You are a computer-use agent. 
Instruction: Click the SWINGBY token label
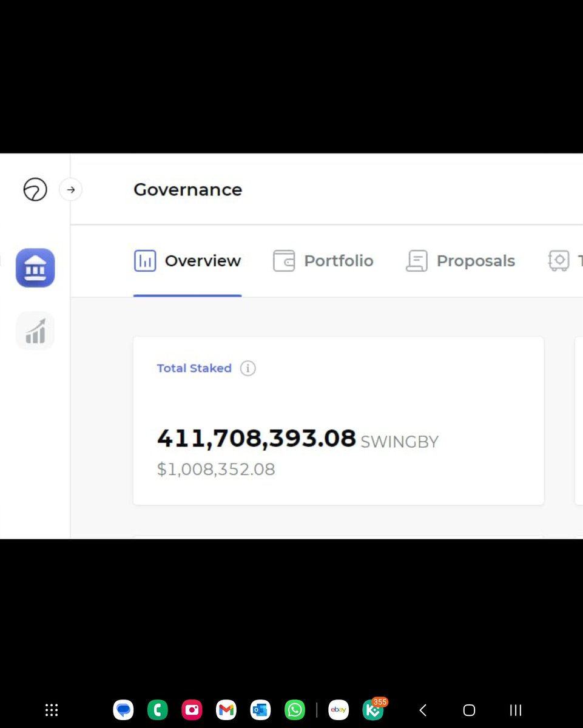[x=399, y=442]
